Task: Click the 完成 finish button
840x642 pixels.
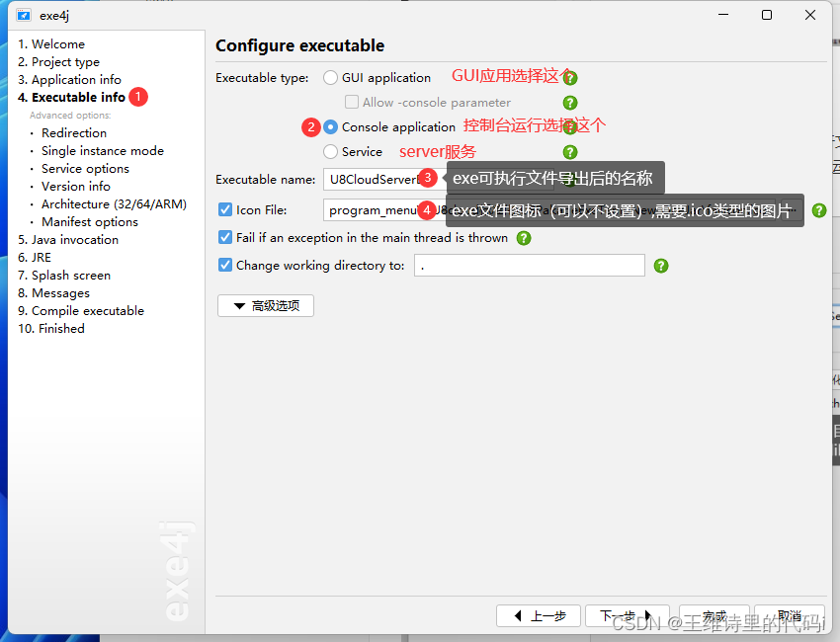Action: tap(714, 615)
